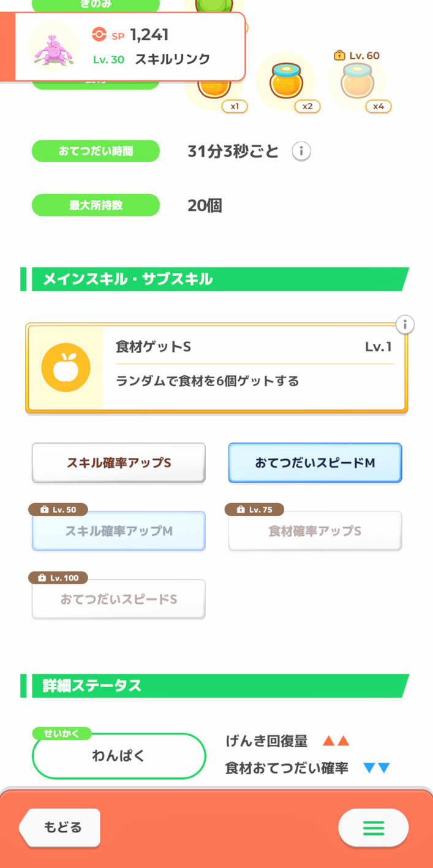Open the hamburger menu button
The image size is (433, 868).
[373, 828]
